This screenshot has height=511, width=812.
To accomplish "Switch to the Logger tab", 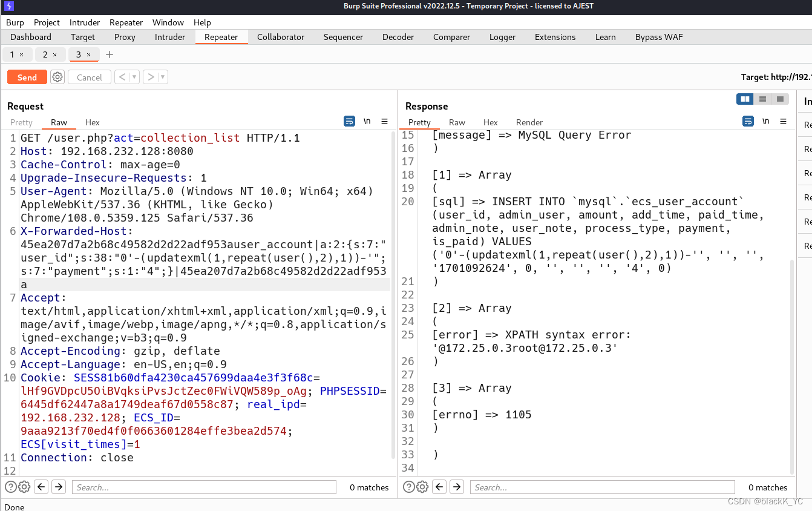I will pos(502,37).
